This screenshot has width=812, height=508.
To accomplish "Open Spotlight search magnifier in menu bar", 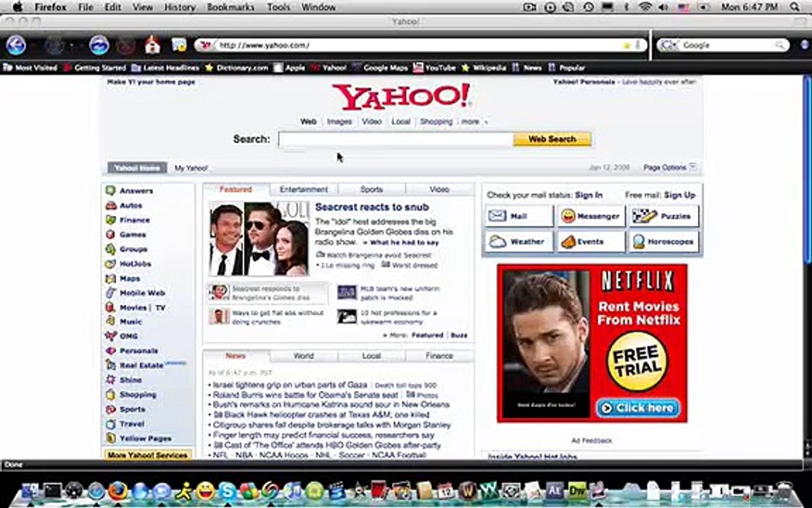I will click(795, 7).
